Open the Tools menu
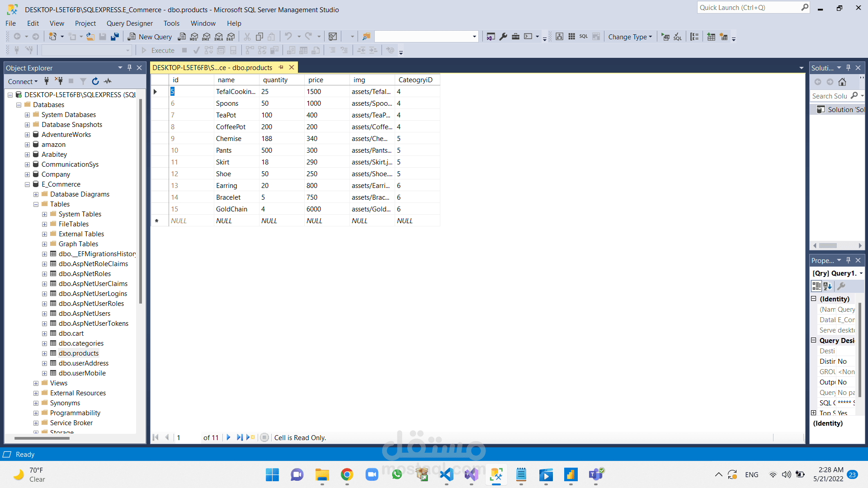Viewport: 868px width, 488px height. click(x=171, y=23)
